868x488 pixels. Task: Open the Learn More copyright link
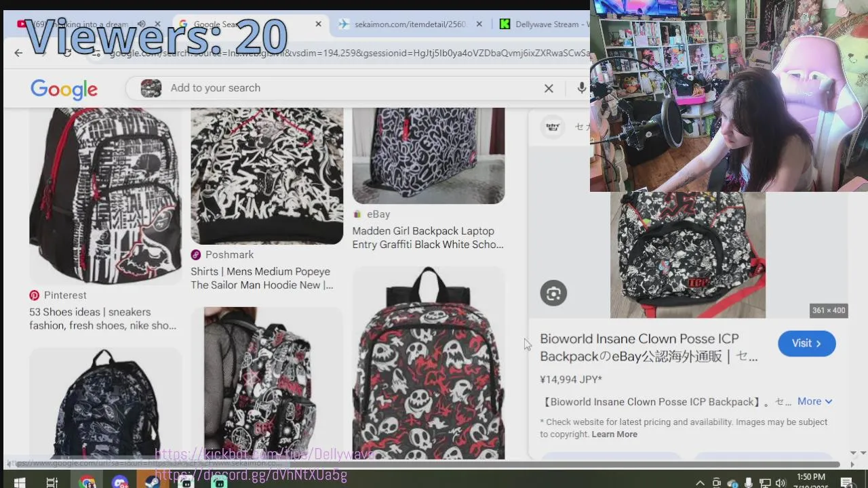614,434
